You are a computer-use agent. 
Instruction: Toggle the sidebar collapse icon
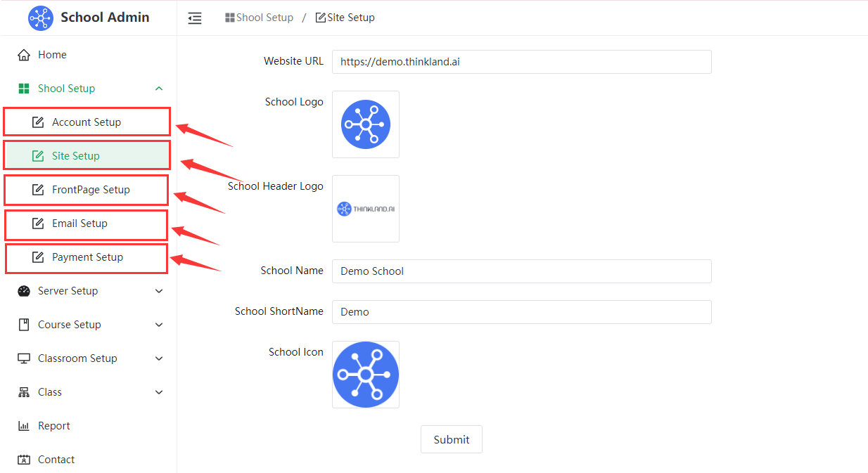(x=195, y=18)
